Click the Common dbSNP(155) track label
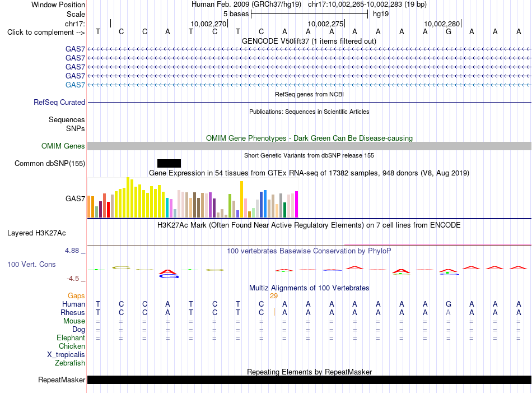This screenshot has width=532, height=393. 49,163
